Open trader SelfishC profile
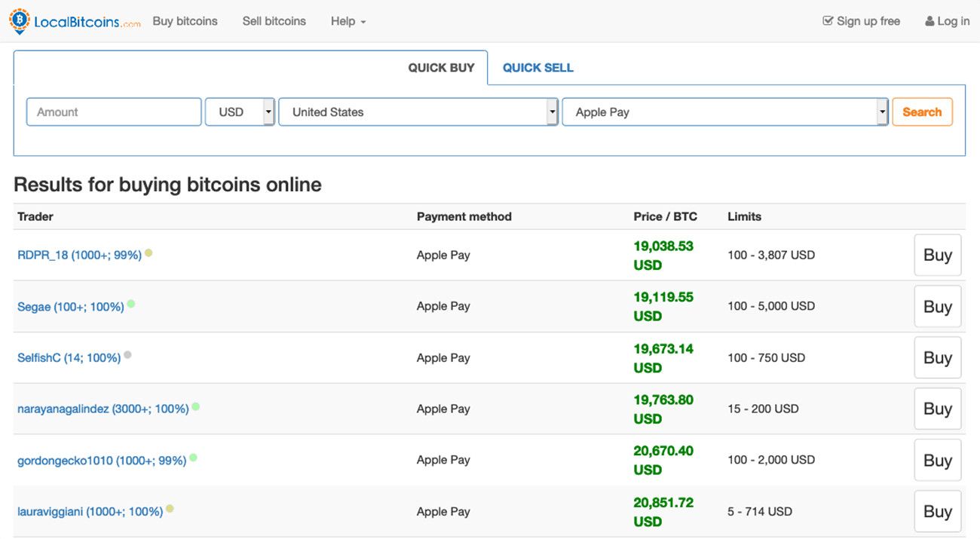 69,357
